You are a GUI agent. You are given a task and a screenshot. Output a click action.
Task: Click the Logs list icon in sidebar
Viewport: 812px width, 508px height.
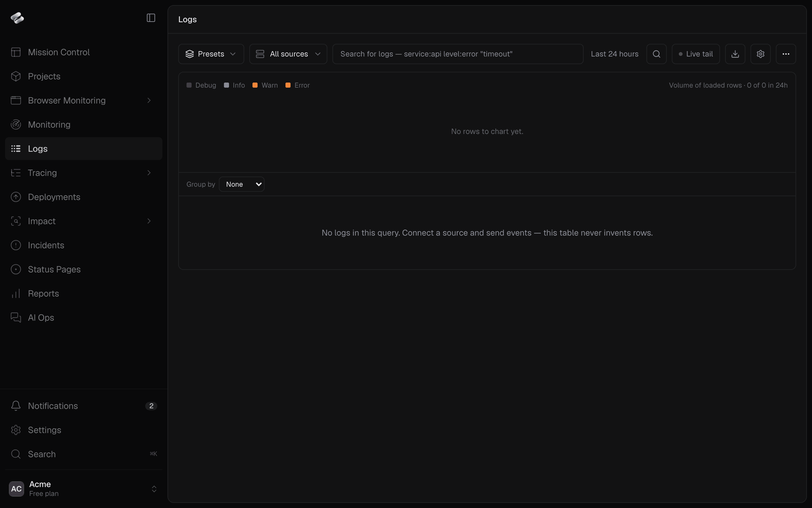pyautogui.click(x=16, y=149)
